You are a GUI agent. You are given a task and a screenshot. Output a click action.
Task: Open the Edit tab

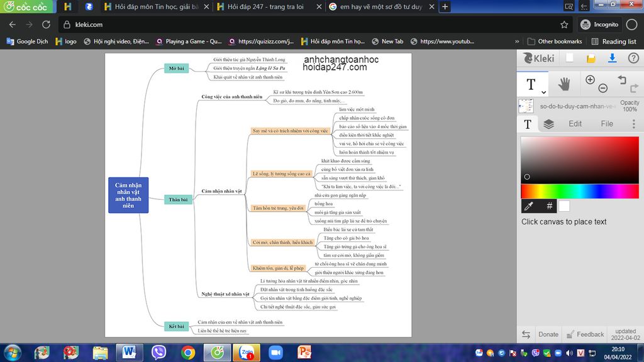(575, 124)
